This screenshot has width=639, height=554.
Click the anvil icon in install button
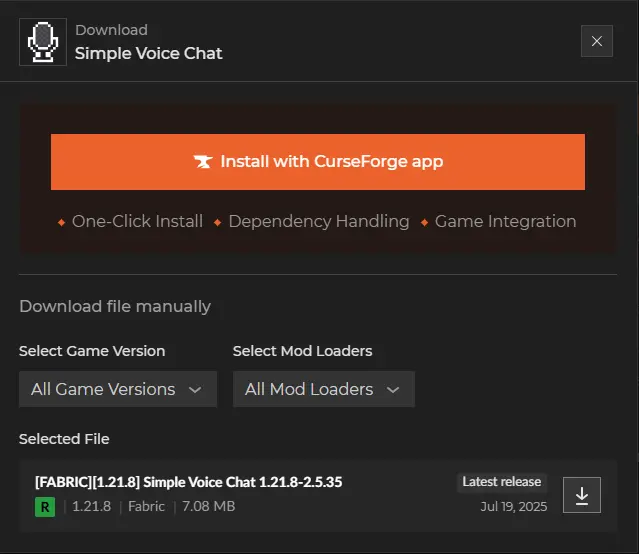coord(203,162)
